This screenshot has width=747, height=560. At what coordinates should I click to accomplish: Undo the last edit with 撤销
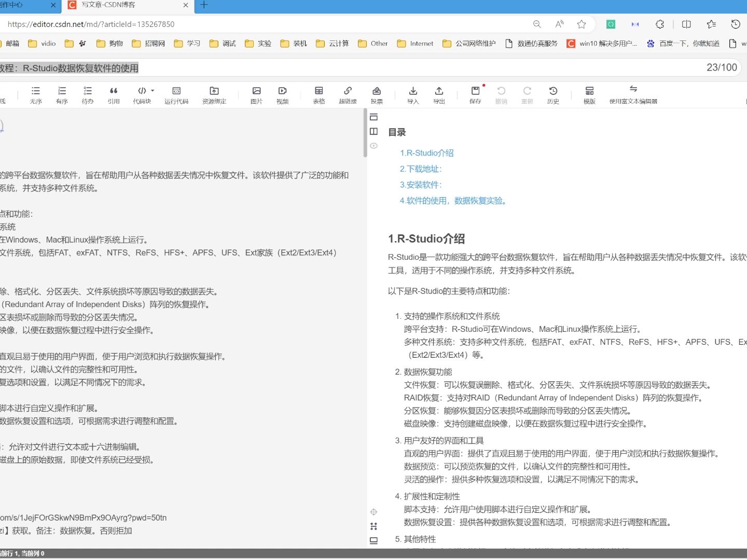click(501, 95)
